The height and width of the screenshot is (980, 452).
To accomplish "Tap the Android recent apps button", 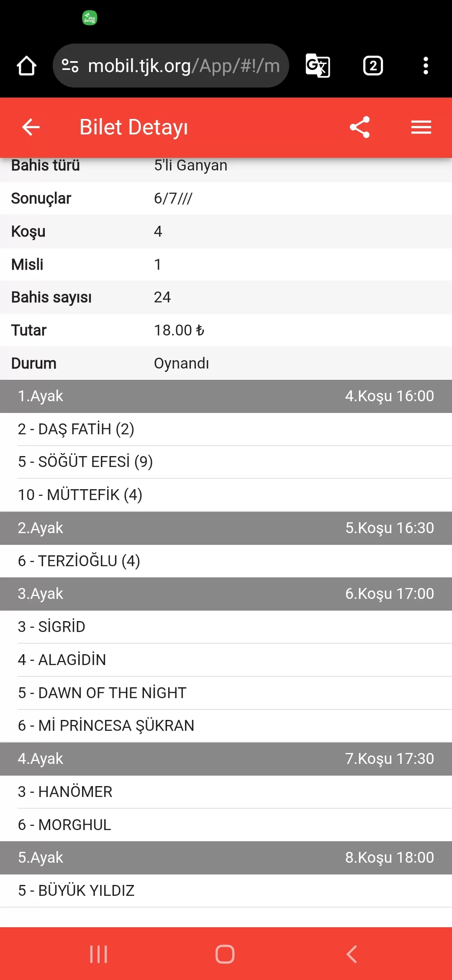I will click(x=99, y=954).
